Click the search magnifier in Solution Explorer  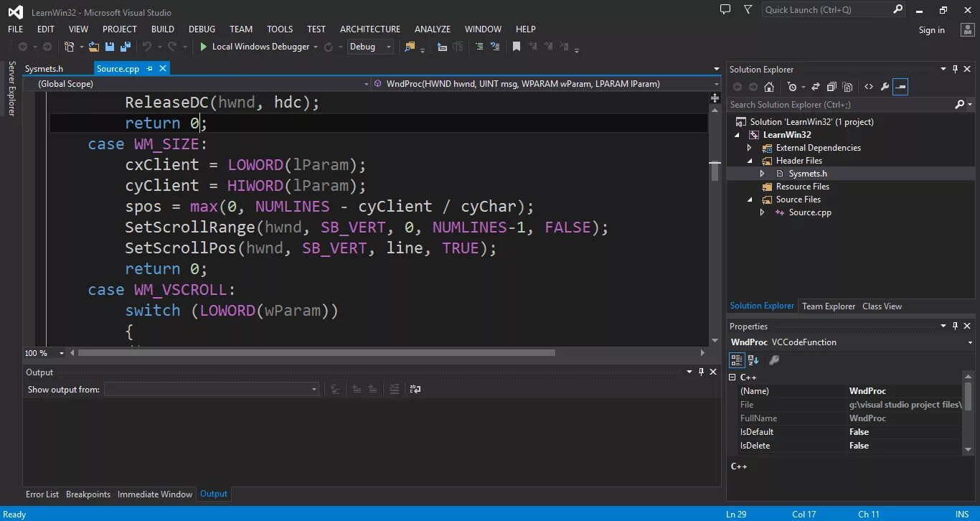tap(960, 105)
